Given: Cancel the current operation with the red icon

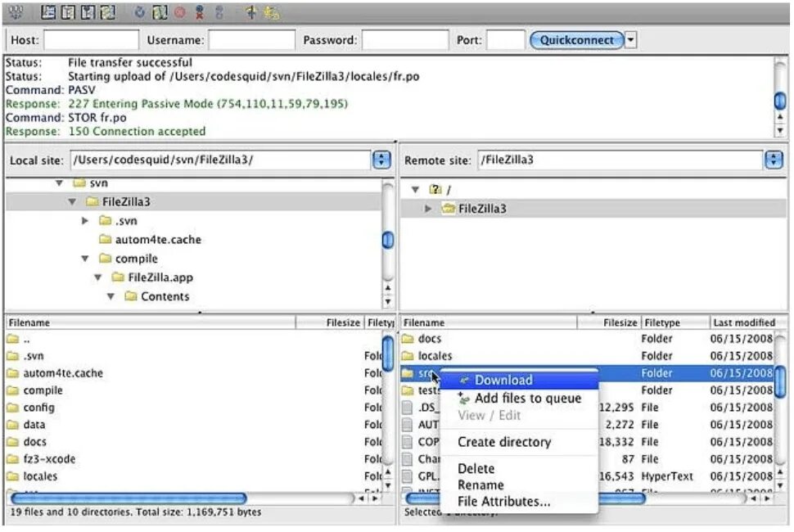Looking at the screenshot, I should [180, 12].
